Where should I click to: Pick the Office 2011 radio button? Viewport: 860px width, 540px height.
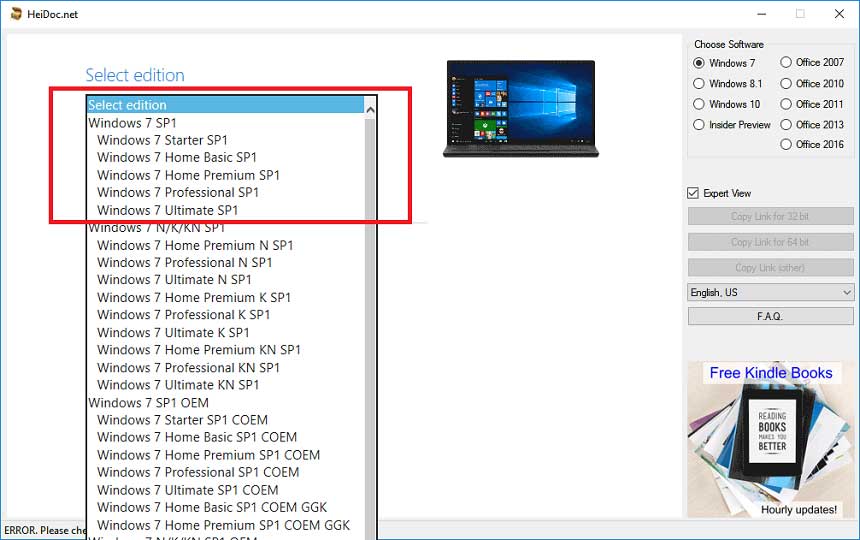(786, 104)
